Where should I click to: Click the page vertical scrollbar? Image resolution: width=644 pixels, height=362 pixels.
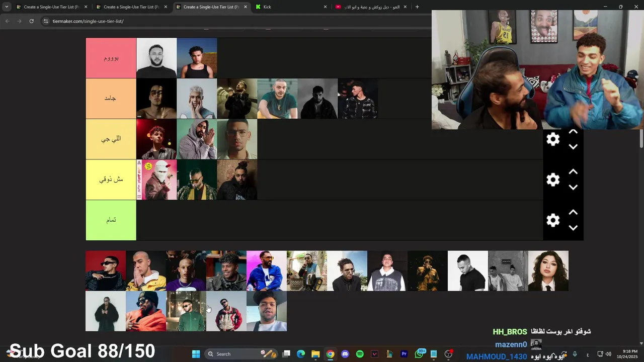pyautogui.click(x=641, y=138)
